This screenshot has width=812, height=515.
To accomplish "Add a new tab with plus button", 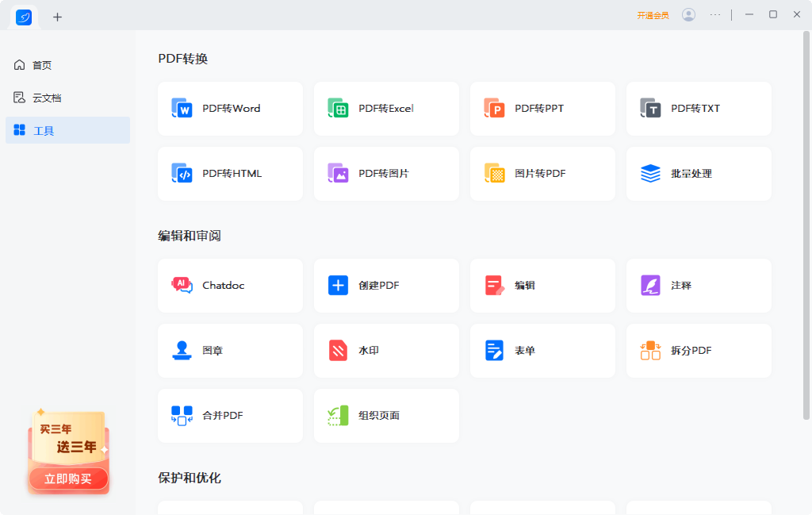I will tap(57, 17).
